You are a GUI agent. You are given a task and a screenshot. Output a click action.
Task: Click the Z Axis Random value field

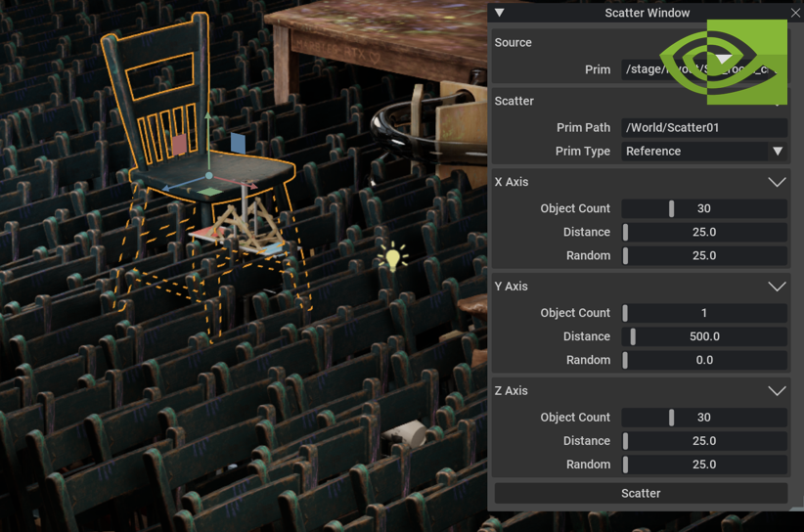point(704,465)
